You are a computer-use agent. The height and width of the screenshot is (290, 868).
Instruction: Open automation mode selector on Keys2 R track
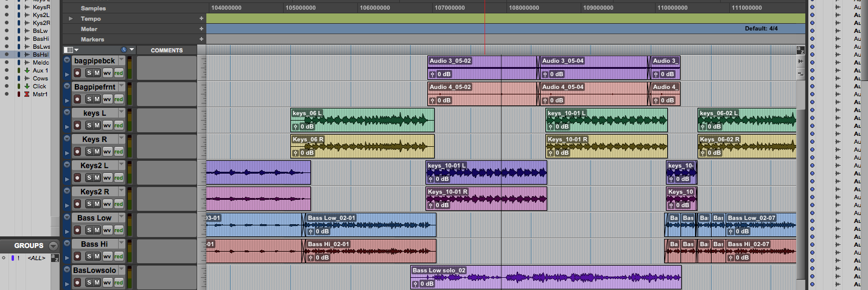(x=119, y=204)
